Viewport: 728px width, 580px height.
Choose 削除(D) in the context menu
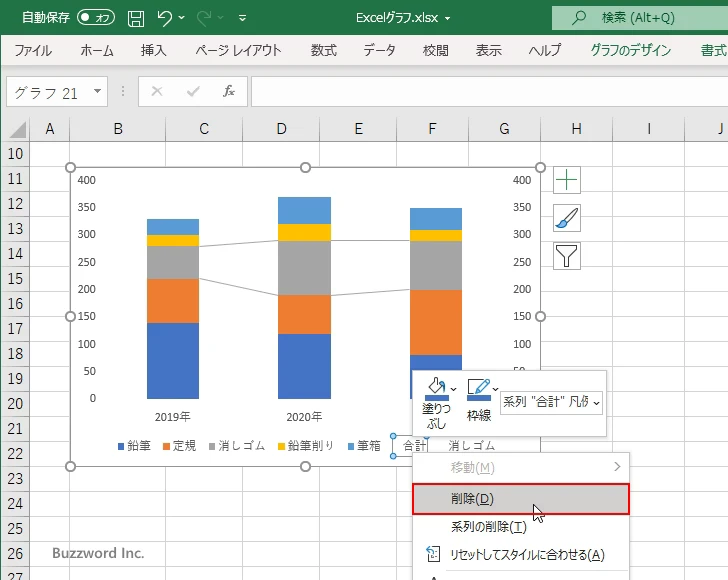coord(521,499)
